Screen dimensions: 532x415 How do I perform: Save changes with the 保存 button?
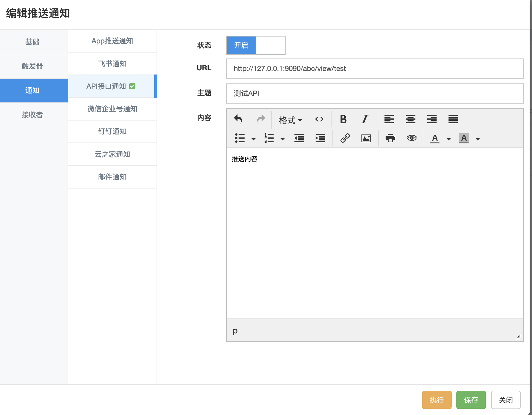[x=471, y=400]
